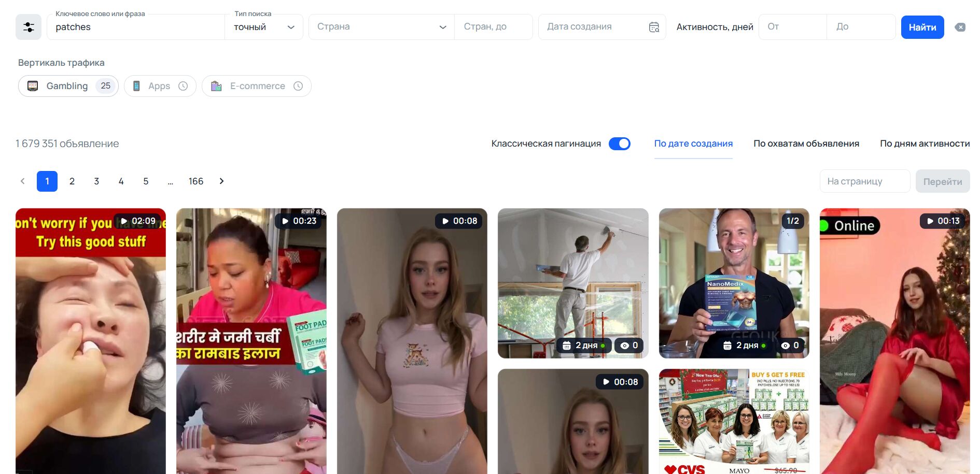Click the shopping bag icon on E-commerce
Image resolution: width=980 pixels, height=474 pixels.
(216, 86)
